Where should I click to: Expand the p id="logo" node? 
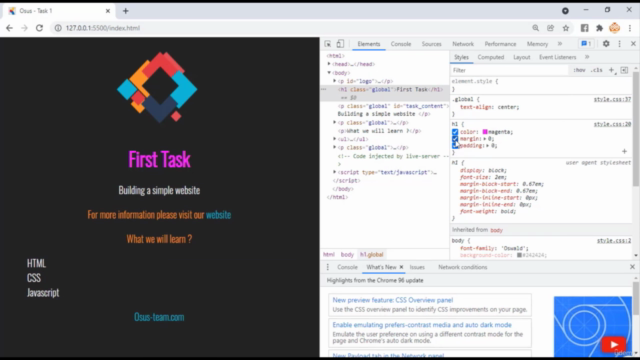(335, 81)
